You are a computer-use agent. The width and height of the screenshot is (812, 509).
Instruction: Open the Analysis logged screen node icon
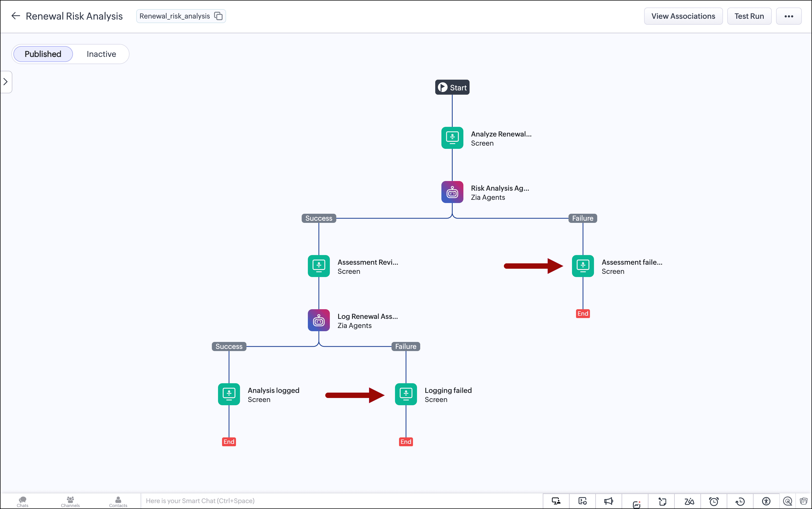229,394
